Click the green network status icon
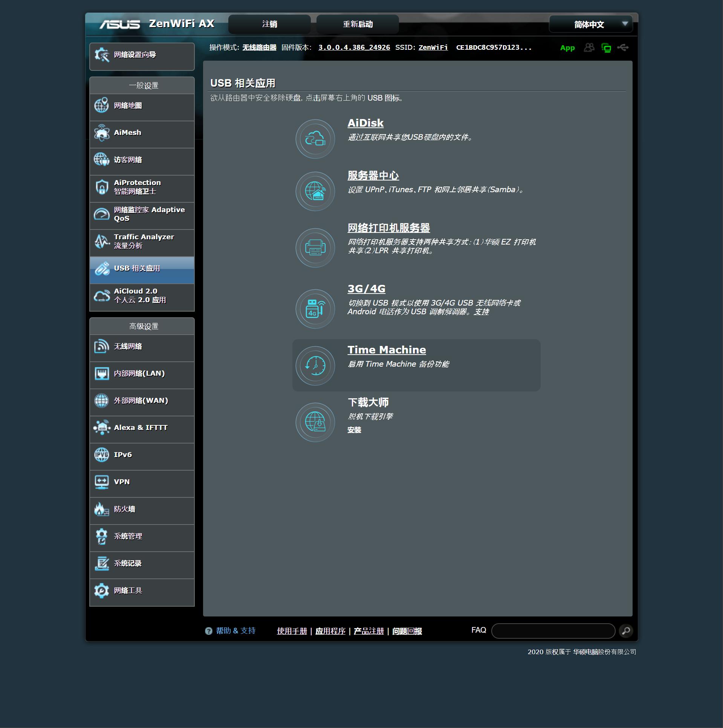The height and width of the screenshot is (728, 723). (x=606, y=48)
